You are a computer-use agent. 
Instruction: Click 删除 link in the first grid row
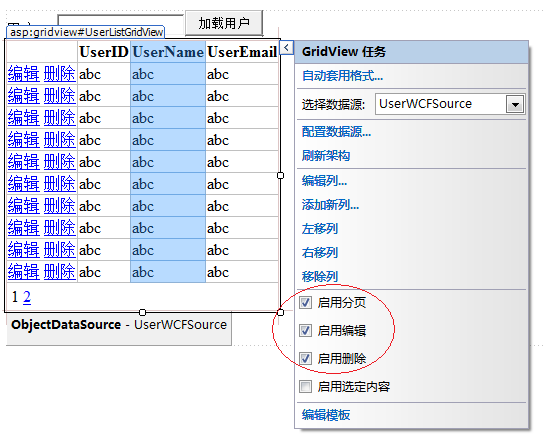[x=59, y=74]
